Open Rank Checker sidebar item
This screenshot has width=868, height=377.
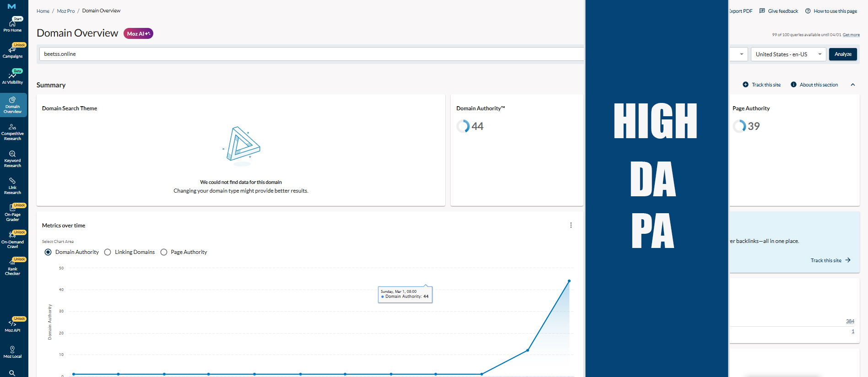coord(12,267)
